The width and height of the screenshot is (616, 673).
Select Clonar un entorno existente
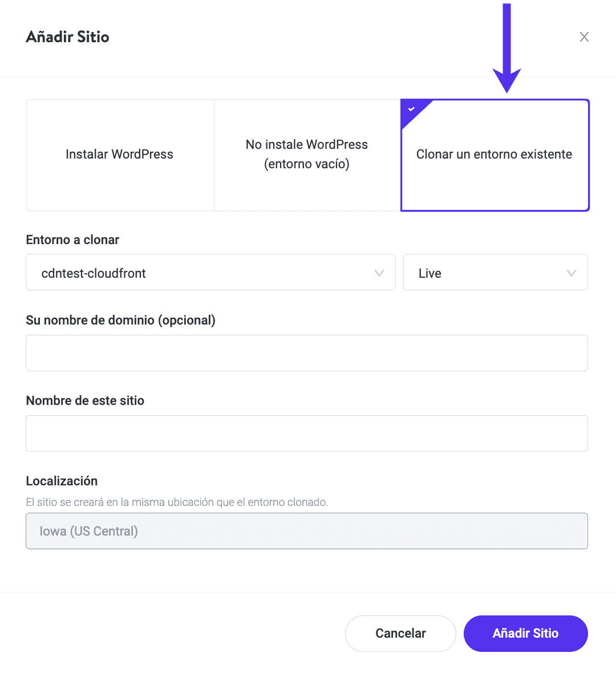click(495, 155)
